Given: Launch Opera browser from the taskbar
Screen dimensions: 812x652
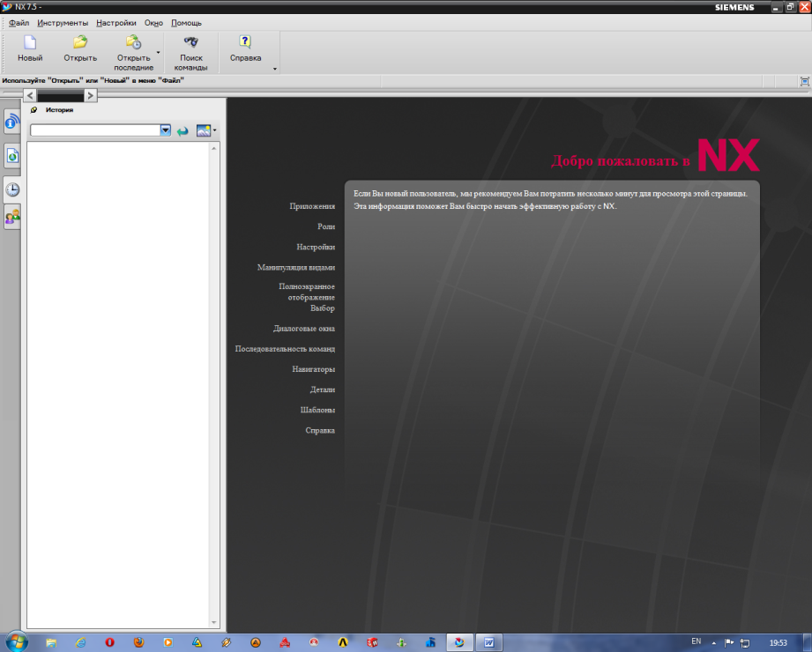Looking at the screenshot, I should tap(110, 642).
